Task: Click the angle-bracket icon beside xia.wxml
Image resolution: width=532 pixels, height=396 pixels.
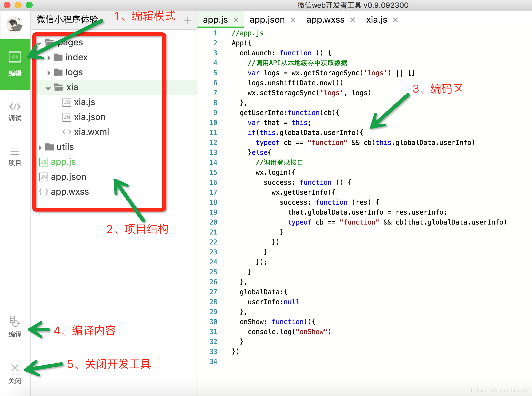Action: 67,132
